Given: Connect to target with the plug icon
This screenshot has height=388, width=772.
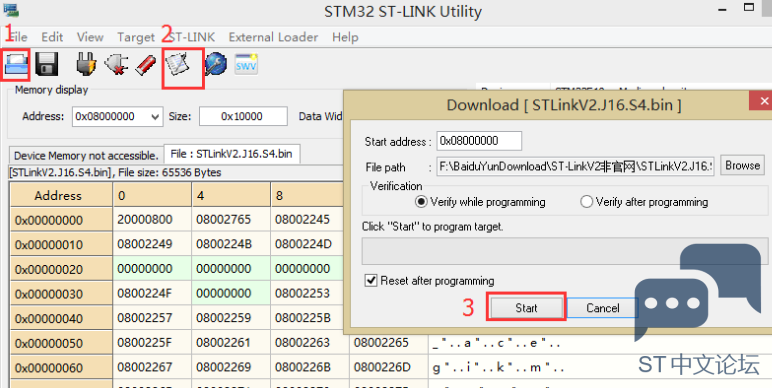Looking at the screenshot, I should pyautogui.click(x=86, y=65).
